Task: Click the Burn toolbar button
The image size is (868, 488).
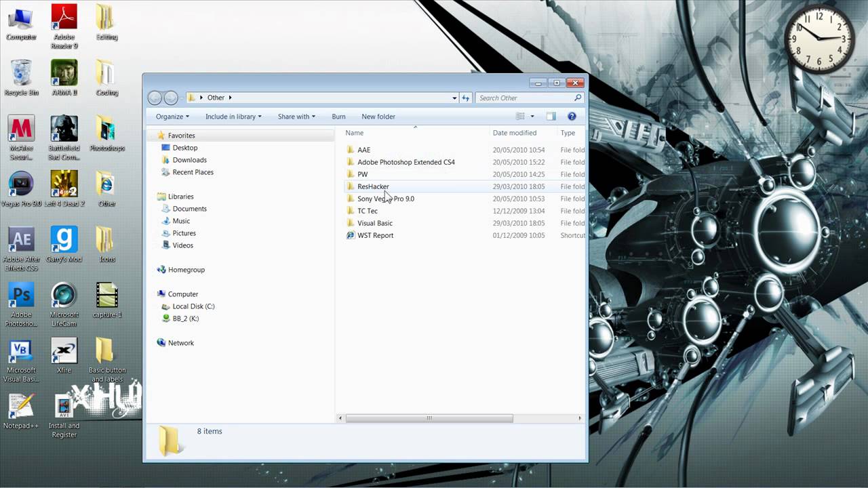Action: [x=338, y=117]
